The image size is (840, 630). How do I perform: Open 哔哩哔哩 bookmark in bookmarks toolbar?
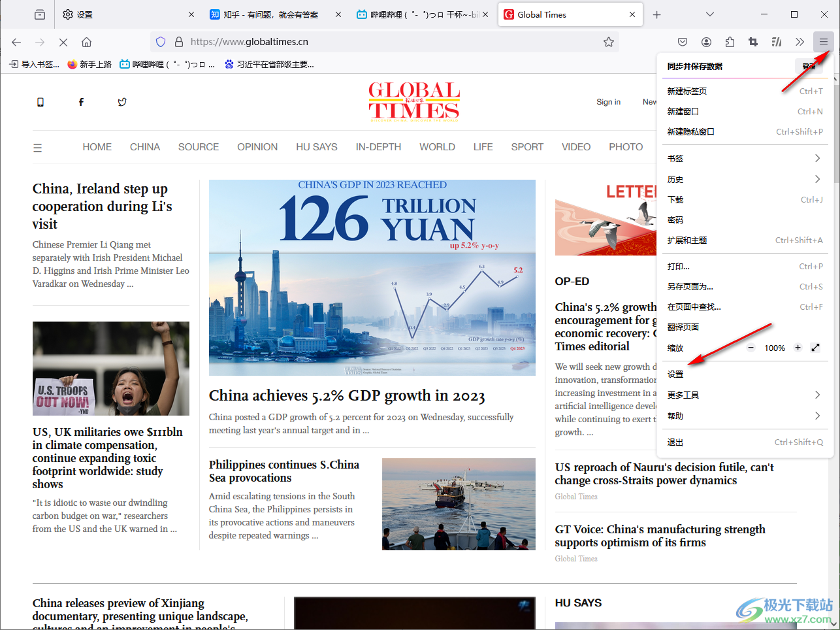[x=167, y=64]
